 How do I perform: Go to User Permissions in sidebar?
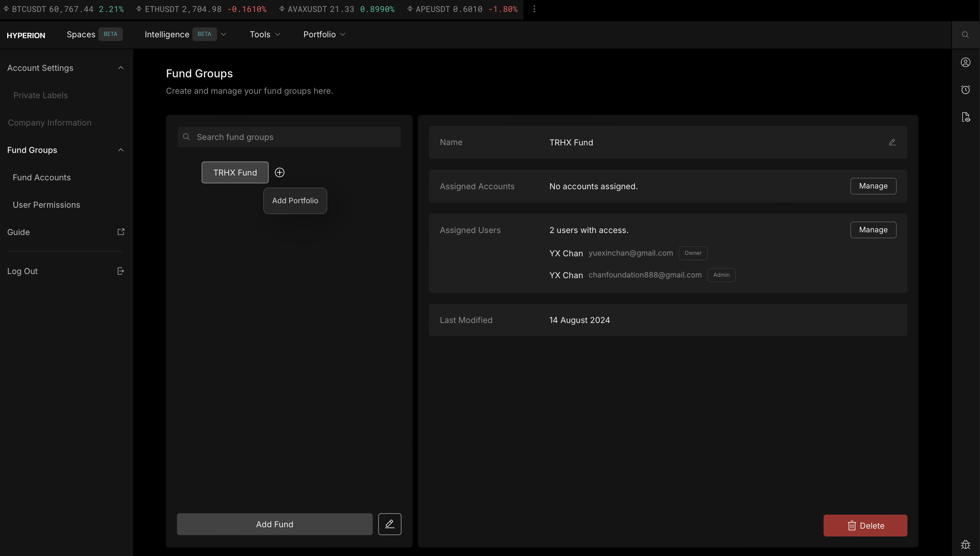coord(46,205)
